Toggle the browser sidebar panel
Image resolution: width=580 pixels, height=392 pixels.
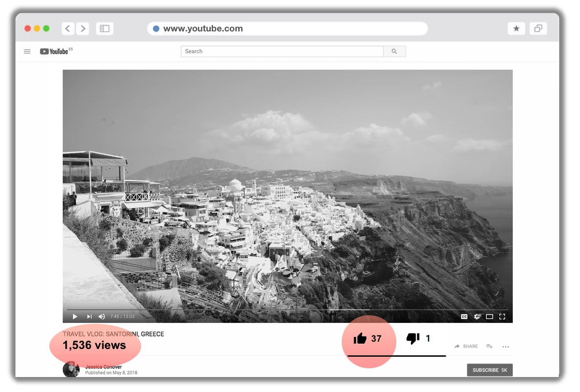click(104, 29)
